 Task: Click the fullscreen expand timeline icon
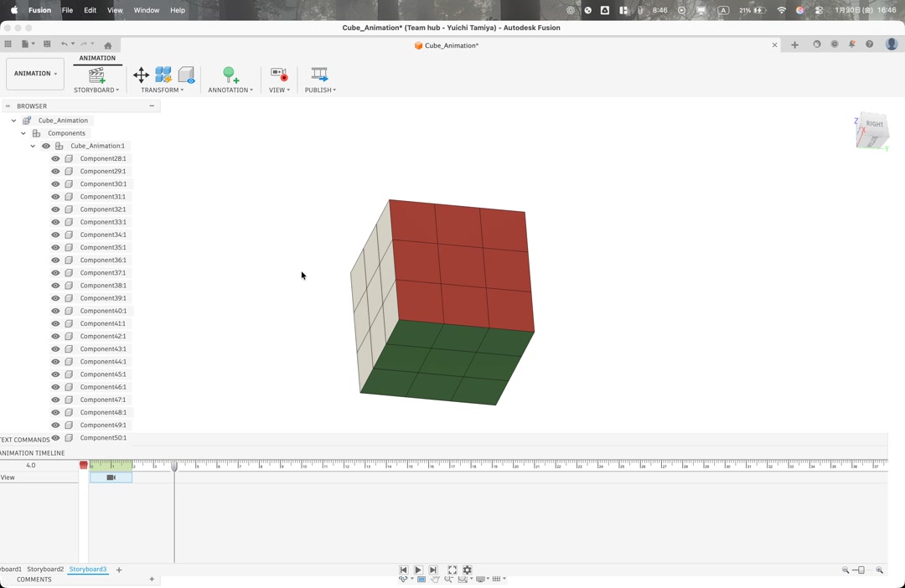point(452,570)
